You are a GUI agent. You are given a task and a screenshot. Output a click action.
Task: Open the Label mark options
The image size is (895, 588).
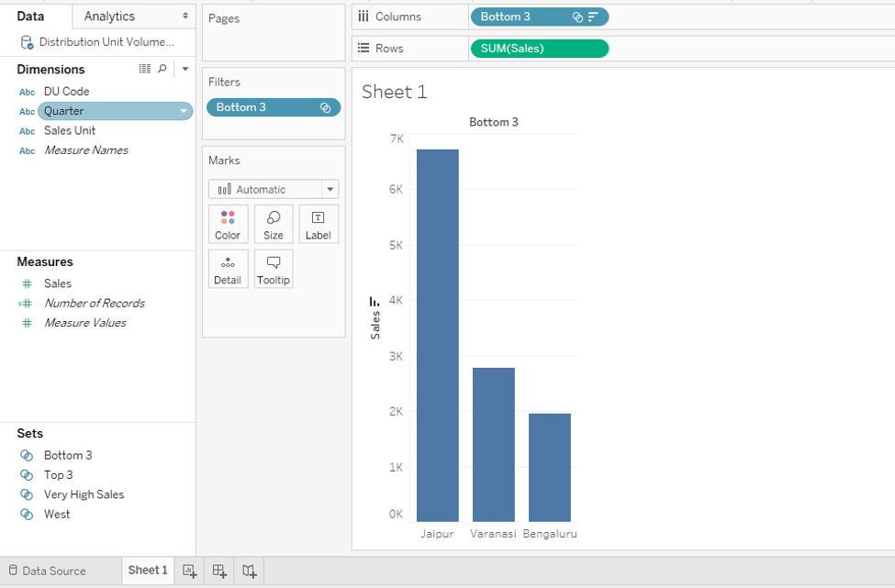[318, 223]
